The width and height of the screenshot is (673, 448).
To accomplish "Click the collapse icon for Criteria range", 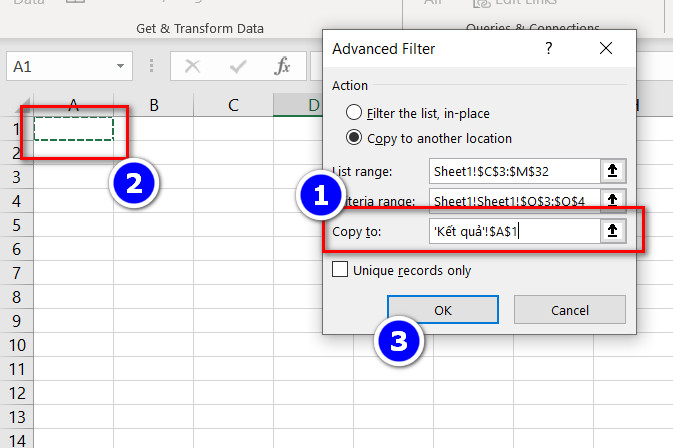I will click(x=614, y=201).
